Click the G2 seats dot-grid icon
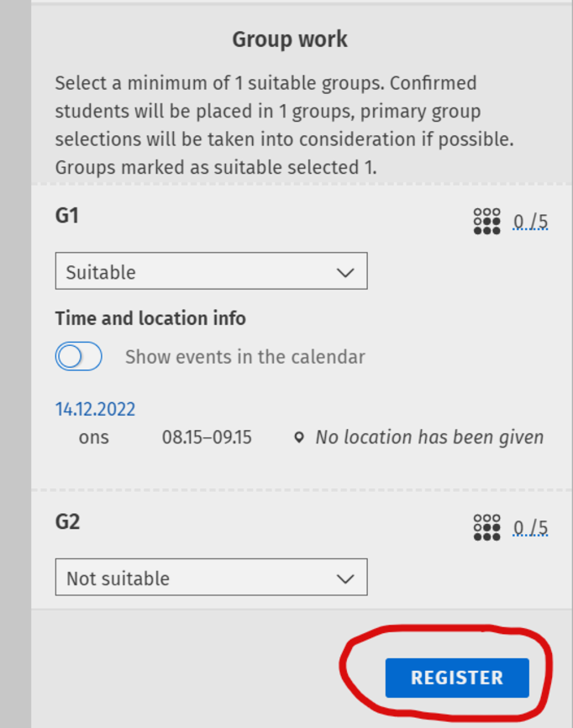Image resolution: width=573 pixels, height=728 pixels. pyautogui.click(x=486, y=527)
